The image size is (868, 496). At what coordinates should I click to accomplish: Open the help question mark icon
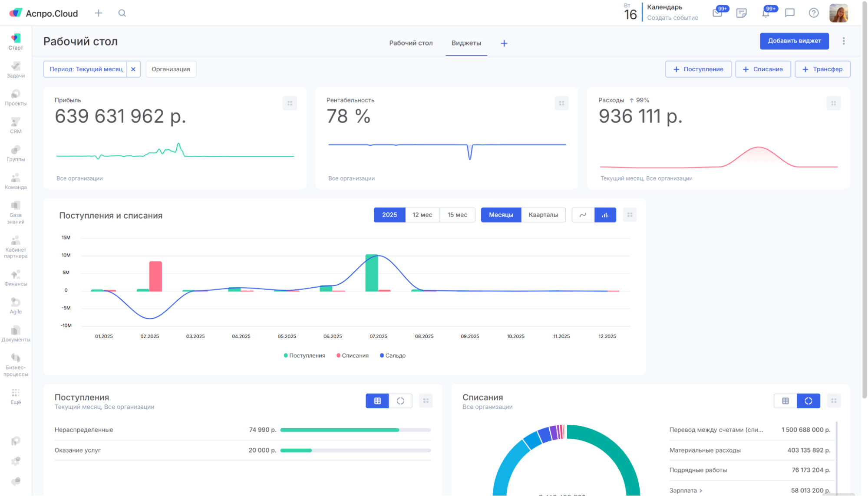click(814, 13)
